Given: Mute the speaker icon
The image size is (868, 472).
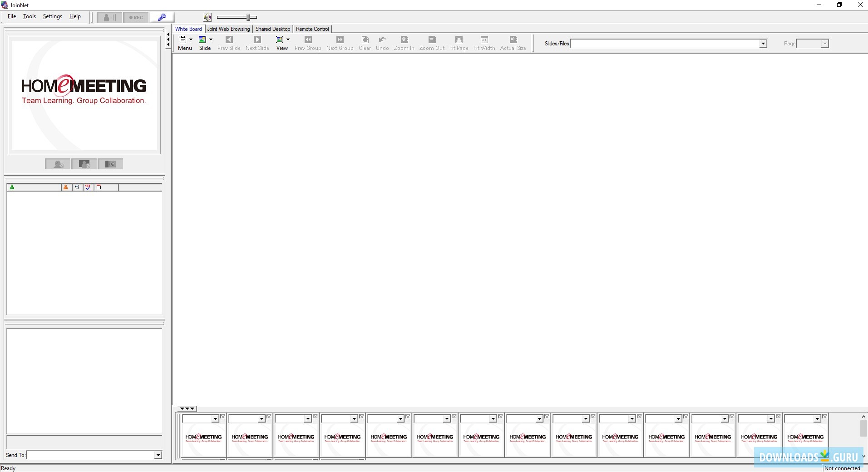Looking at the screenshot, I should click(x=207, y=17).
